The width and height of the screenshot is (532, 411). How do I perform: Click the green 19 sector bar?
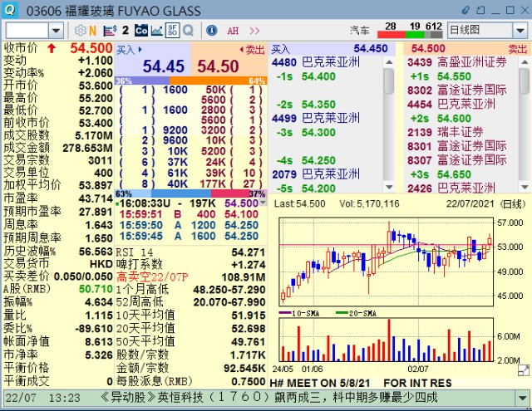point(415,34)
